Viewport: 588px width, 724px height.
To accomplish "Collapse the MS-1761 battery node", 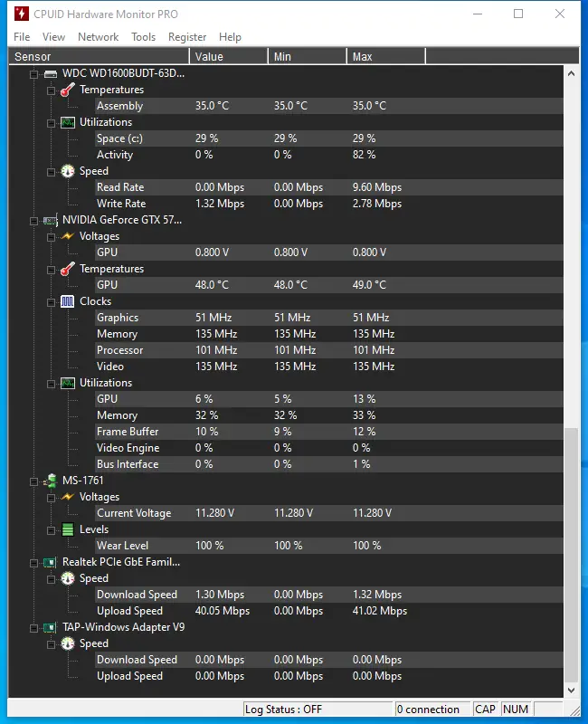I will (x=34, y=481).
